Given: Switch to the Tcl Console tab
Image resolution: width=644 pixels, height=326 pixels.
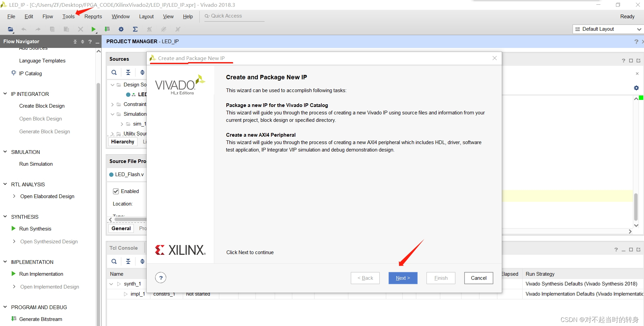Looking at the screenshot, I should pos(123,248).
